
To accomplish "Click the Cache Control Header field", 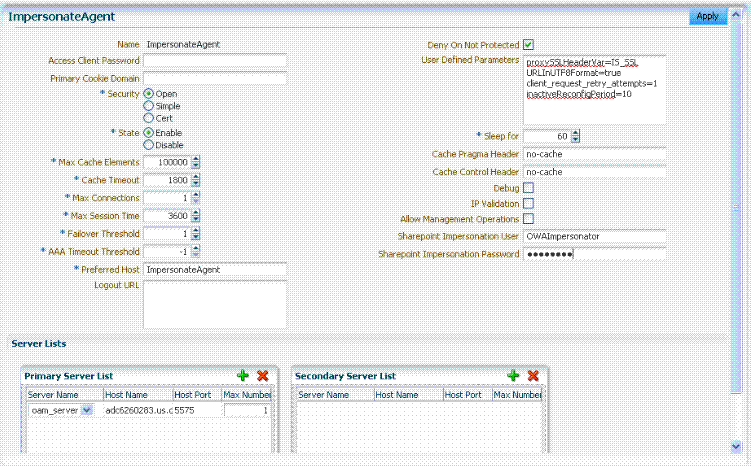I will pyautogui.click(x=594, y=172).
